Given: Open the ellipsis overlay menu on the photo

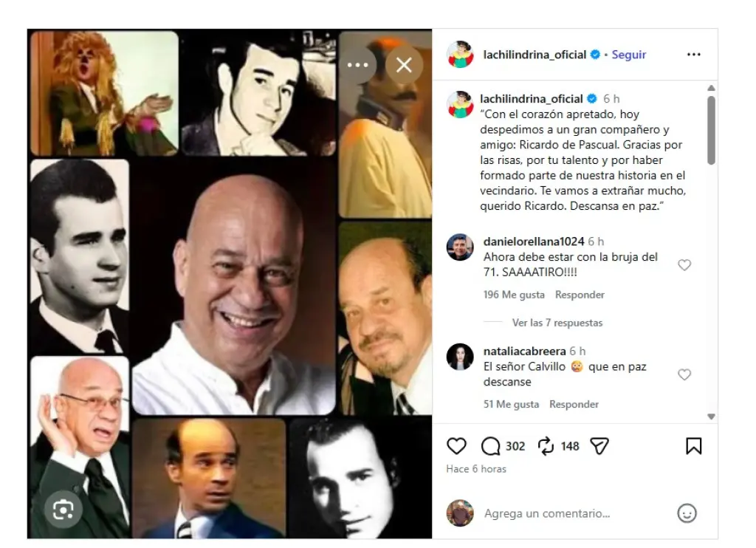Looking at the screenshot, I should [357, 65].
